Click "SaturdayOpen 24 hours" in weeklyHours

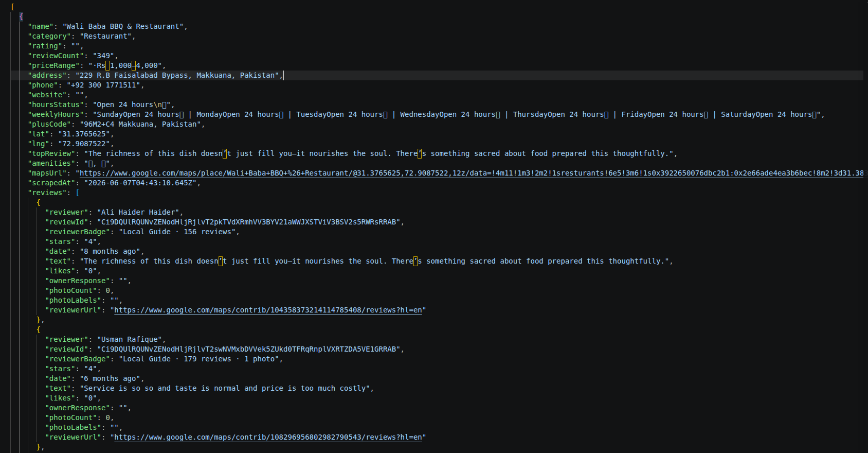pos(766,114)
